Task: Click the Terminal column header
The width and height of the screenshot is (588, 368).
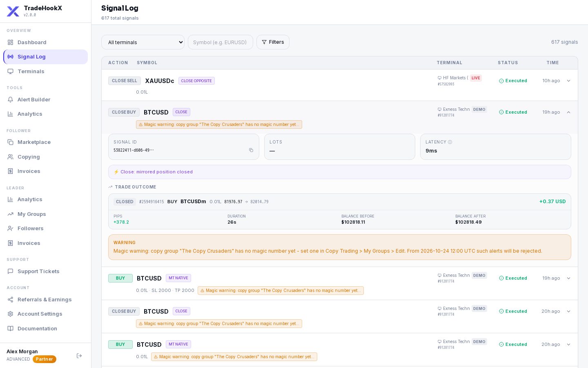Action: 449,63
